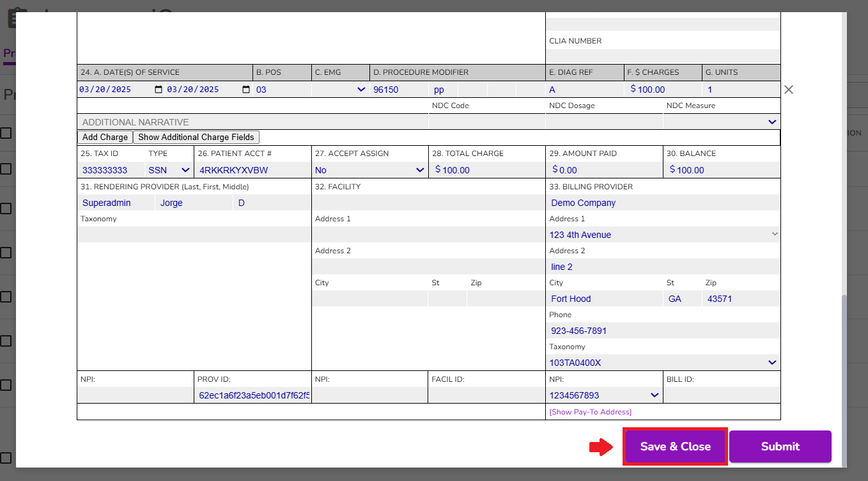
Task: Open the to-date calendar picker icon
Action: (x=246, y=90)
